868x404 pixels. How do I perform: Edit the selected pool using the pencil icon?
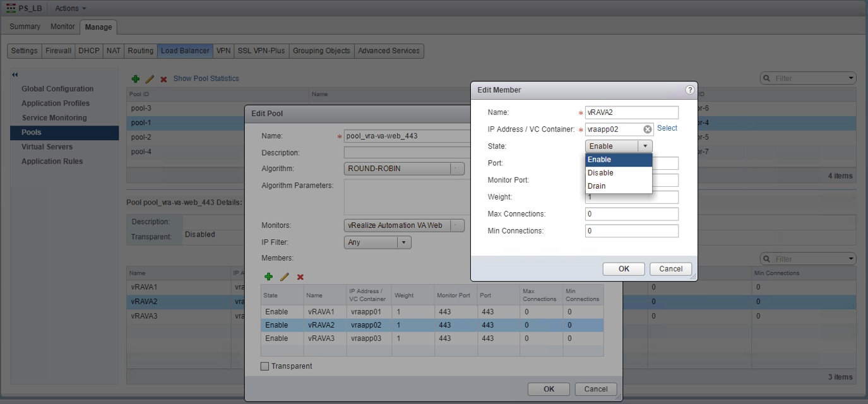[150, 79]
